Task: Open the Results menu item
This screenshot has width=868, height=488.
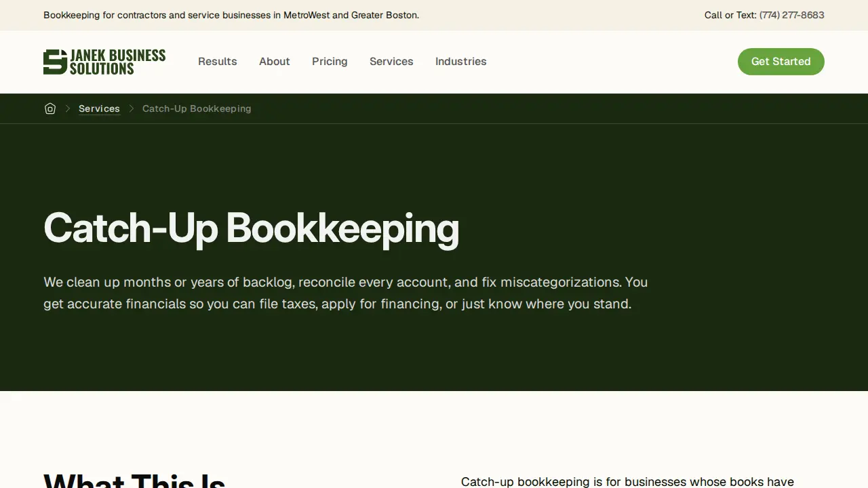Action: (218, 62)
